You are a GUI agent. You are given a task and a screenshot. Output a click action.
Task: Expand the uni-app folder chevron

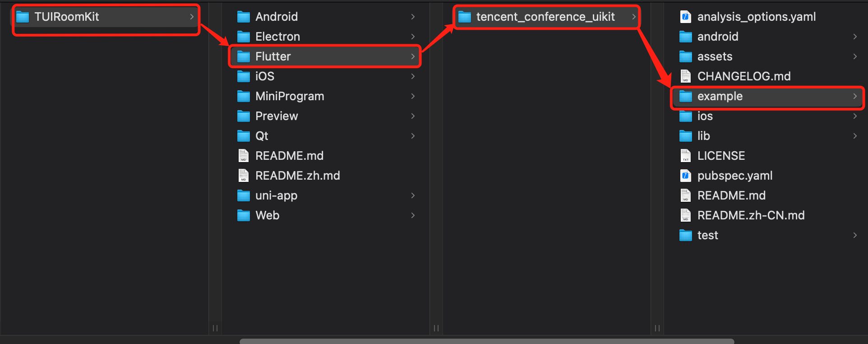413,195
